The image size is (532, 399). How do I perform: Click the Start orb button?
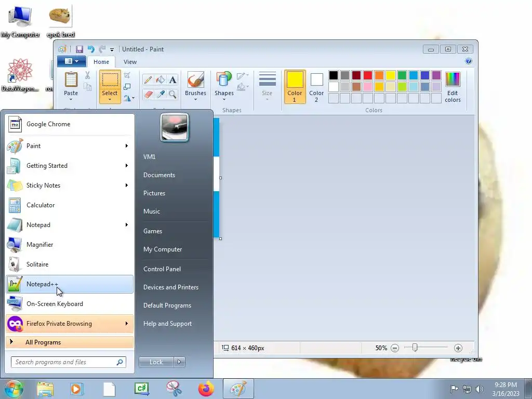[x=14, y=389]
